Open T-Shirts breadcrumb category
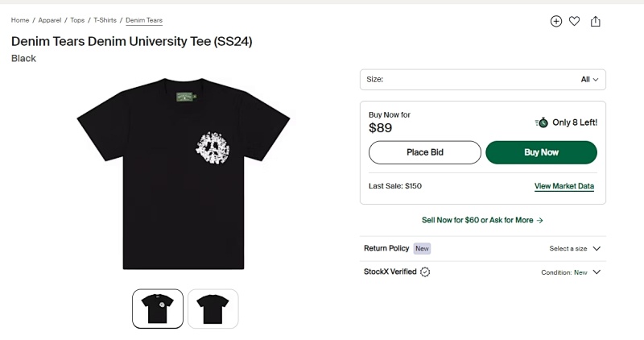Screen dimensions: 644x340 105,20
